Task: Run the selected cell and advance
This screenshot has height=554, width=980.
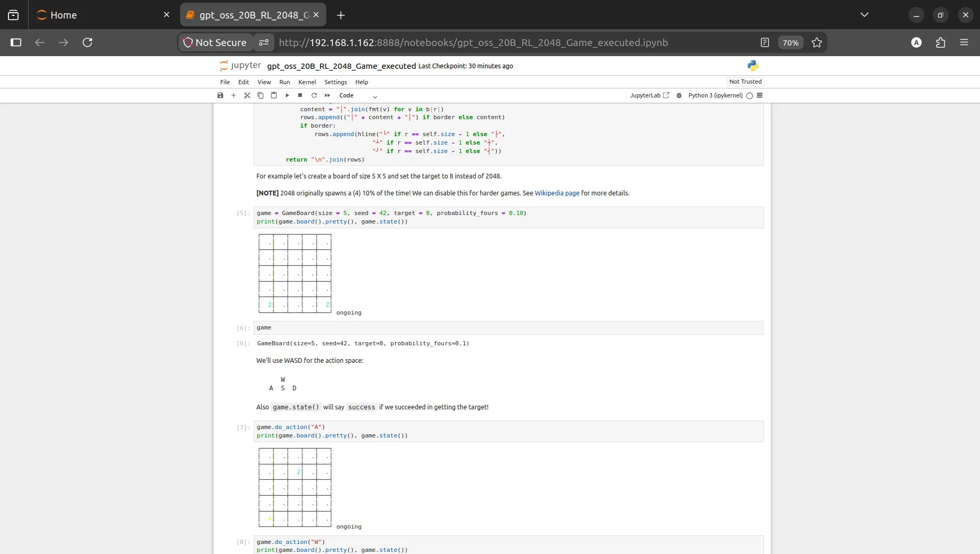Action: coord(287,95)
